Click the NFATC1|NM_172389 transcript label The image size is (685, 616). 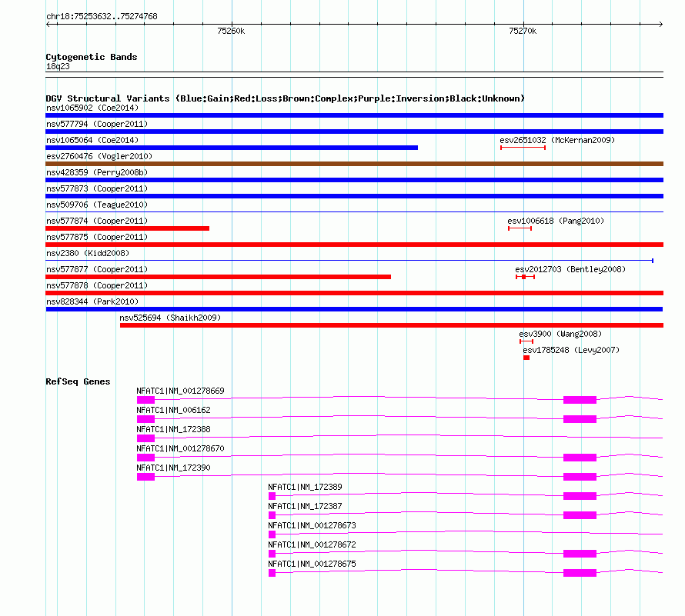point(305,487)
